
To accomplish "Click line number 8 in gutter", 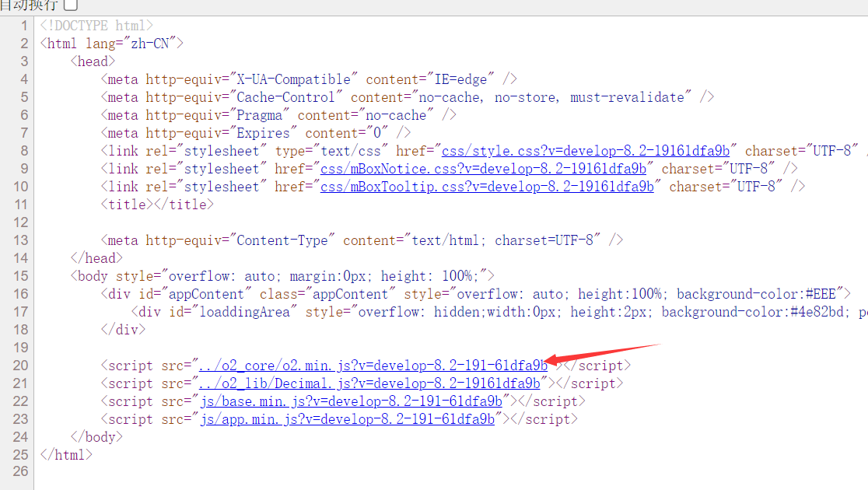I will (24, 151).
